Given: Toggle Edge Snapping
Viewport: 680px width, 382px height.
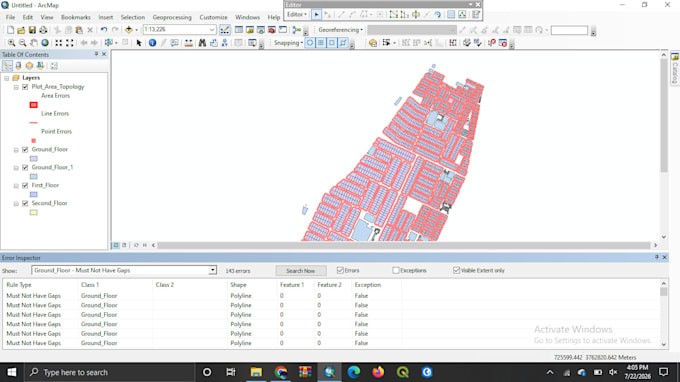Looking at the screenshot, I should (x=343, y=43).
